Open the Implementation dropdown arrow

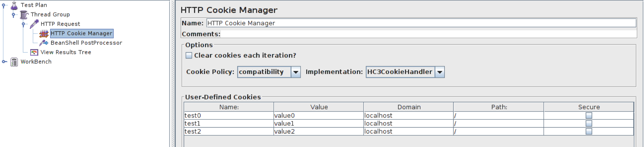tap(440, 72)
